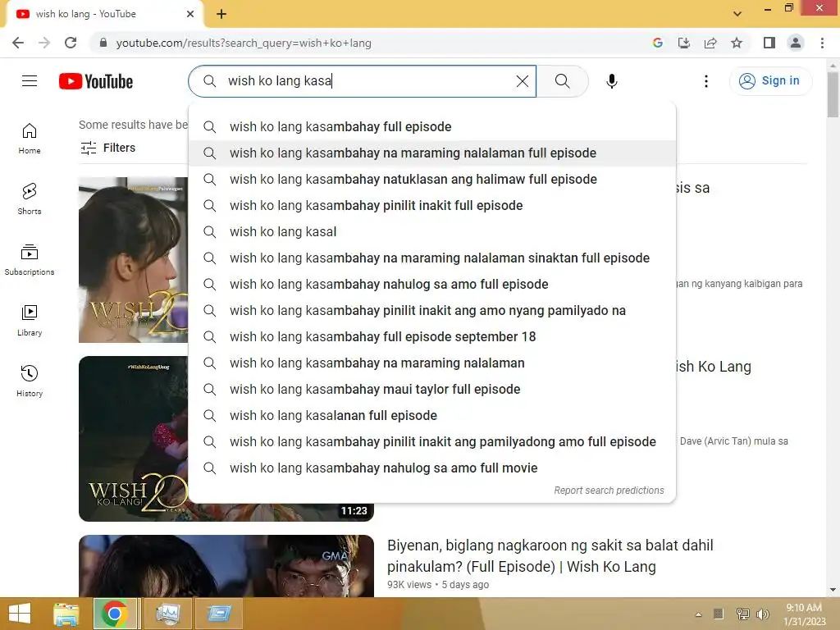Screen dimensions: 840x630
Task: Click the Chrome taskbar icon
Action: (x=115, y=614)
